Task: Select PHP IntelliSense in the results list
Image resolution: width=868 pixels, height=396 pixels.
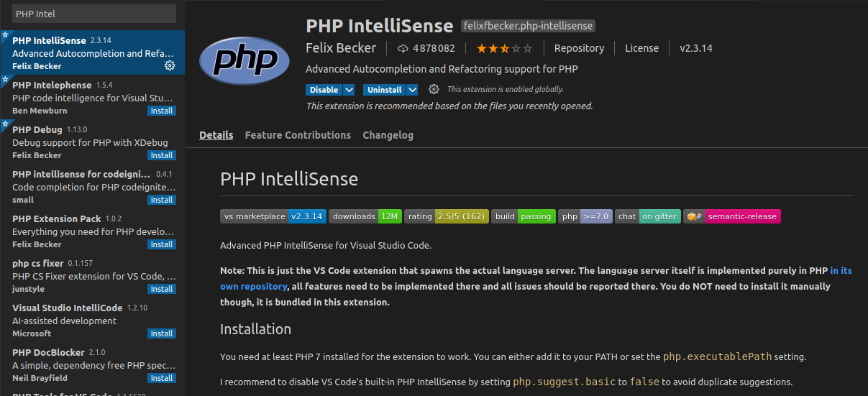Action: [92, 52]
